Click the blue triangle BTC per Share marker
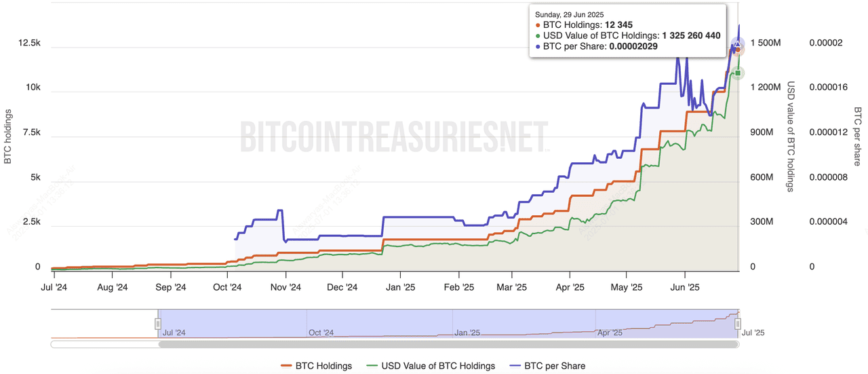The image size is (868, 374). click(x=738, y=44)
